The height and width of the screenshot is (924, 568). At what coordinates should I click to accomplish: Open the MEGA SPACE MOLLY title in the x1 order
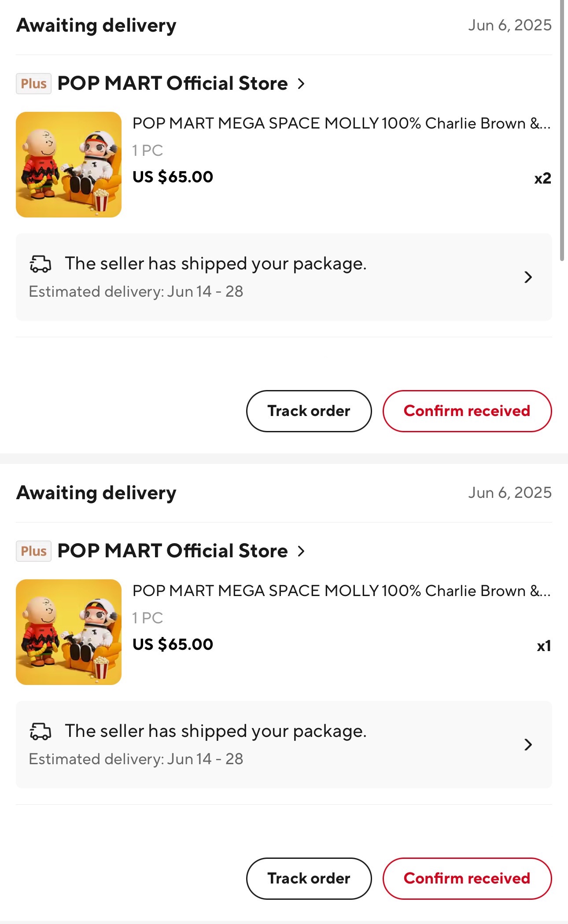(x=341, y=591)
